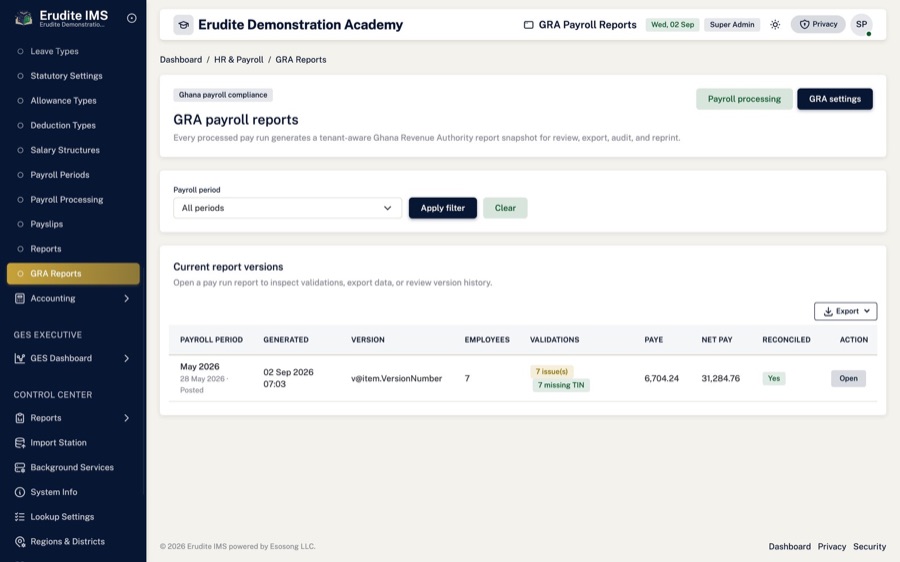Viewport: 900px width, 562px height.
Task: Select the highlighted GRA Reports item
Action: [73, 273]
